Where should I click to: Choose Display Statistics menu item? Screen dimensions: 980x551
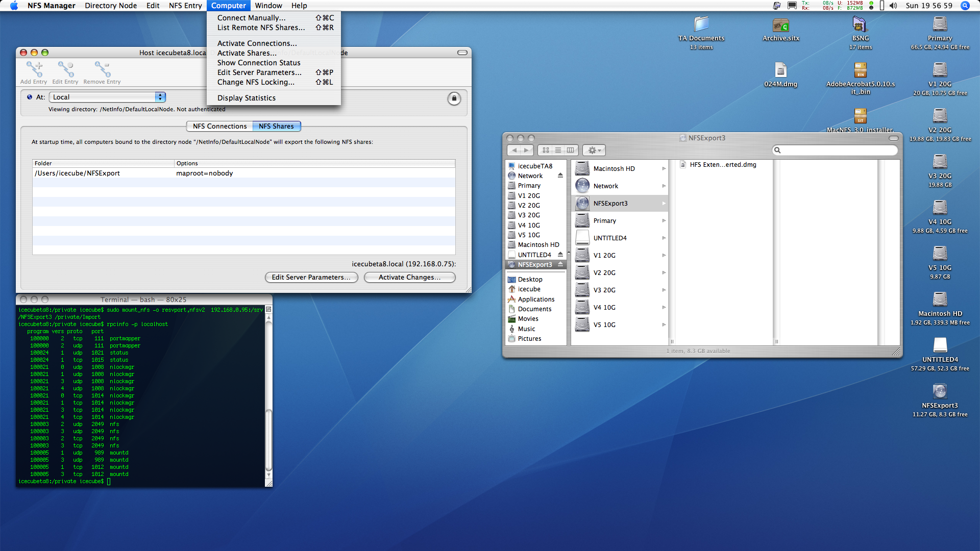coord(274,98)
